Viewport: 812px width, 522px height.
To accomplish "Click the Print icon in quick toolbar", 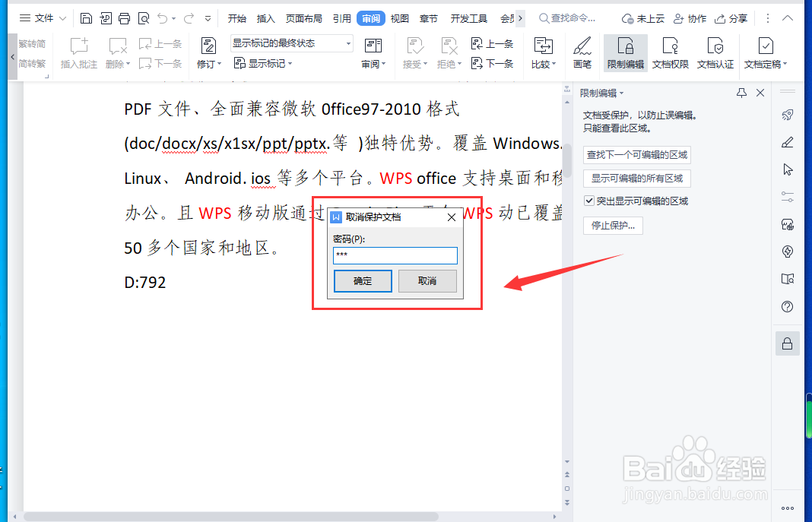I will click(124, 19).
